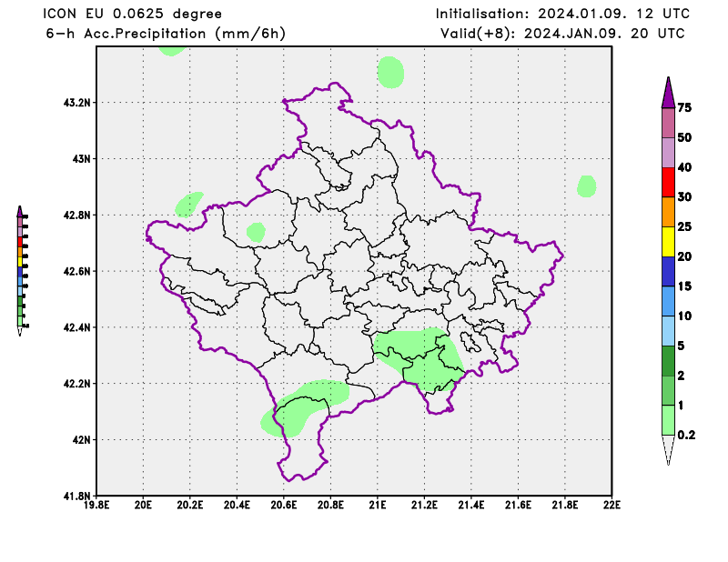Image resolution: width=728 pixels, height=562 pixels.
Task: Click the "42.6N" latitude label
Action: (76, 272)
